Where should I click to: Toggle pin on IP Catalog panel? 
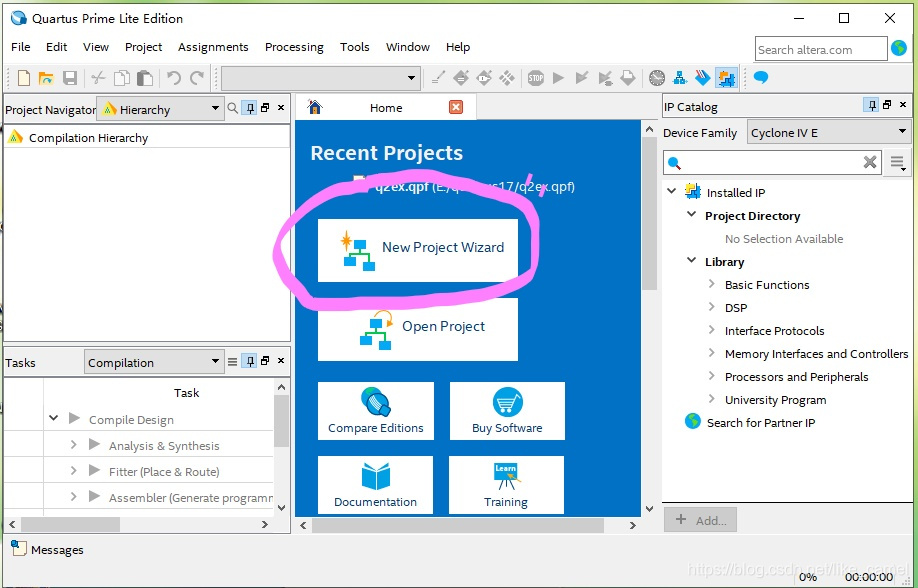coord(872,105)
